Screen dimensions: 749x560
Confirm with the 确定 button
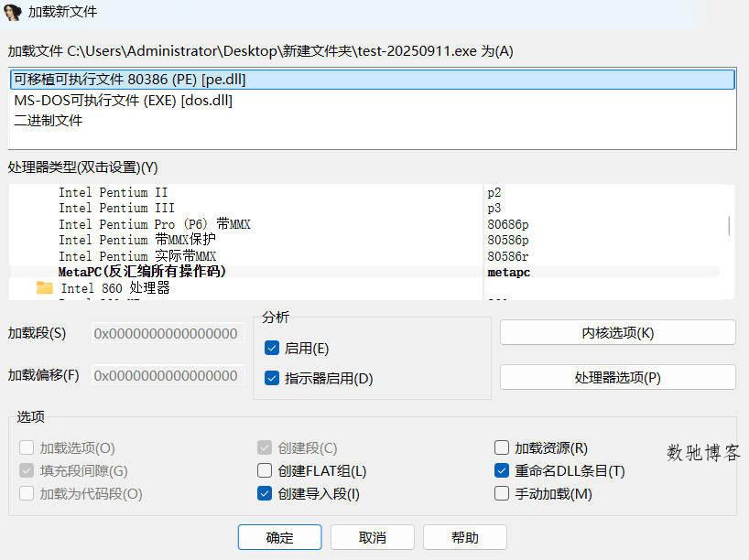(279, 537)
